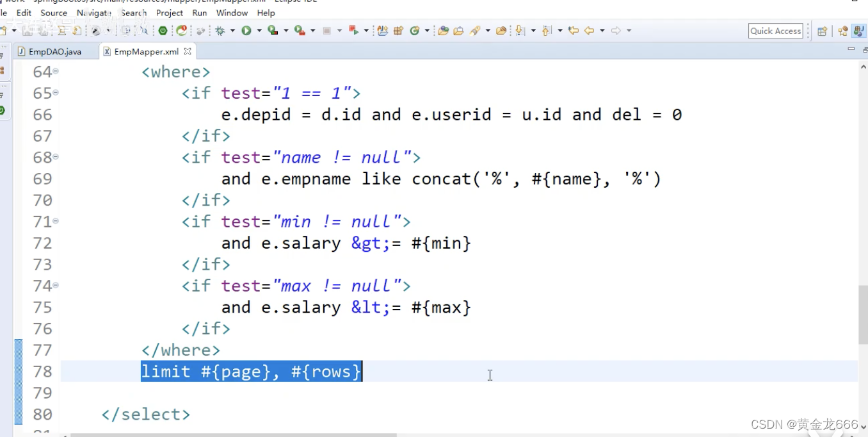The height and width of the screenshot is (437, 868).
Task: Switch to the active Java EE perspective icon
Action: (x=859, y=31)
